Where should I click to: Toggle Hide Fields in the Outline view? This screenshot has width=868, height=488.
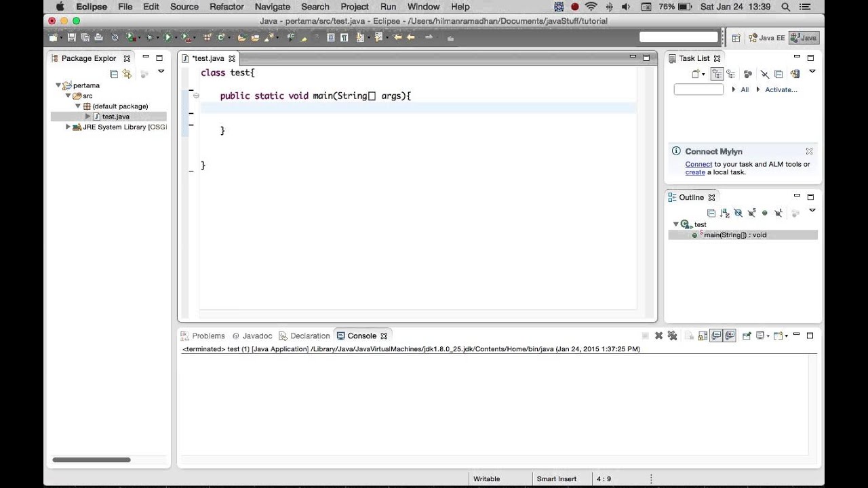[x=738, y=213]
